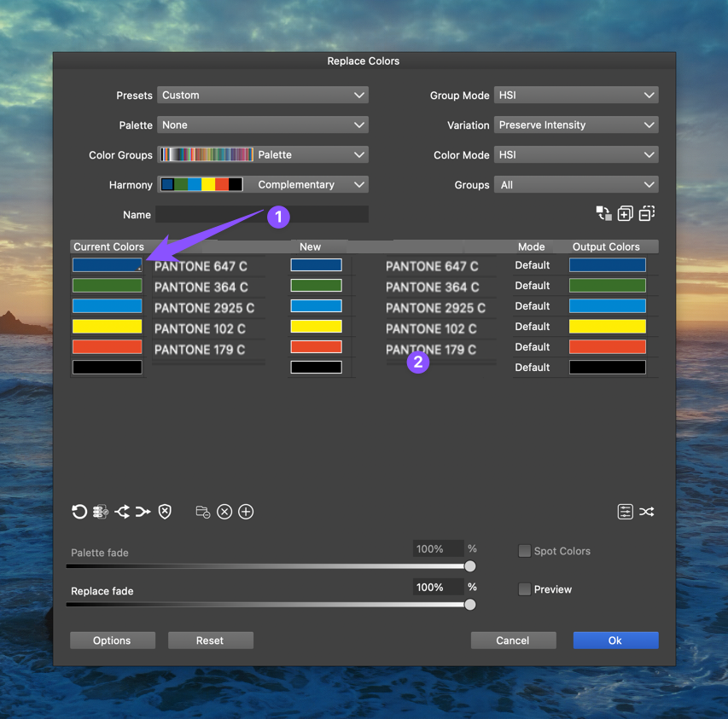
Task: Click the Output Colors column header
Action: coord(606,246)
